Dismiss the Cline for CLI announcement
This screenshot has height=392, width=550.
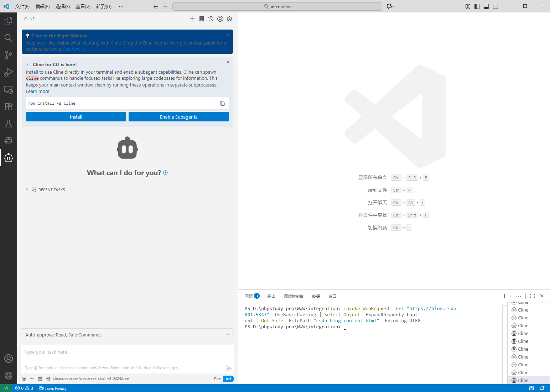point(228,62)
